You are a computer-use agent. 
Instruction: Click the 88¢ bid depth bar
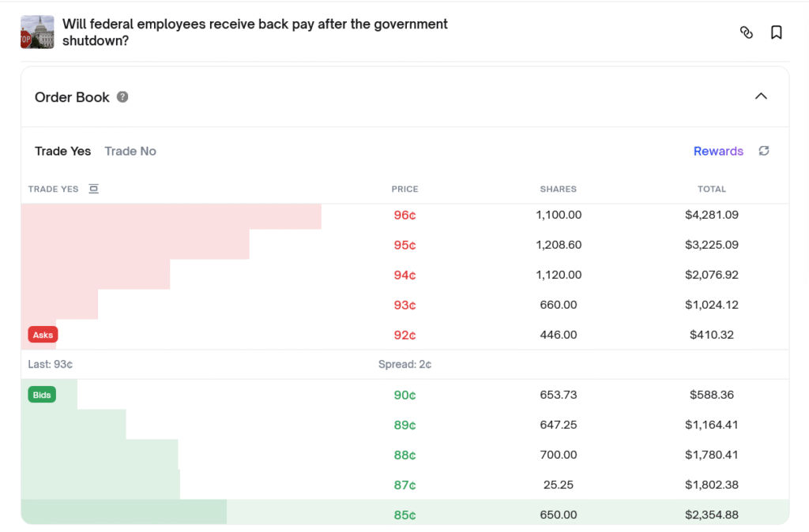100,454
